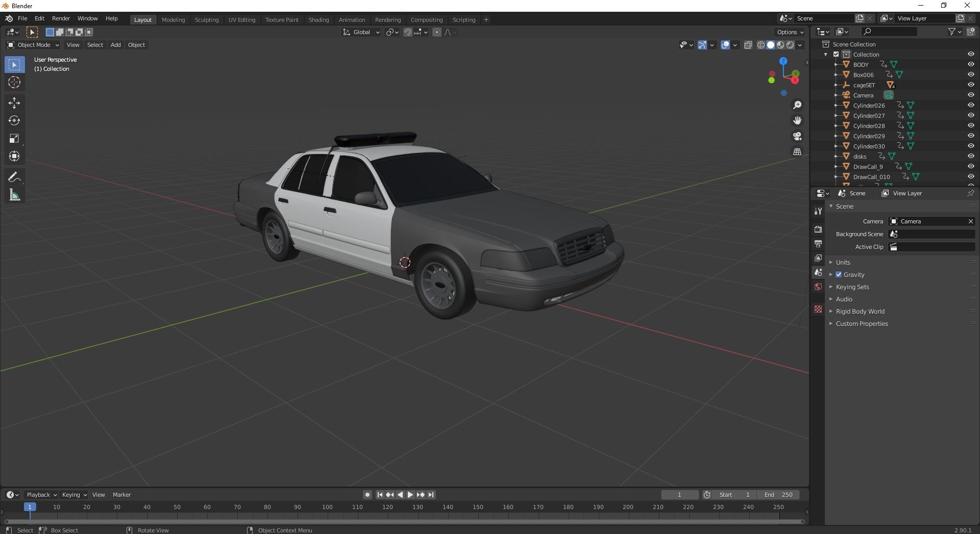The width and height of the screenshot is (980, 534).
Task: Activate the Rotate tool
Action: [x=14, y=121]
